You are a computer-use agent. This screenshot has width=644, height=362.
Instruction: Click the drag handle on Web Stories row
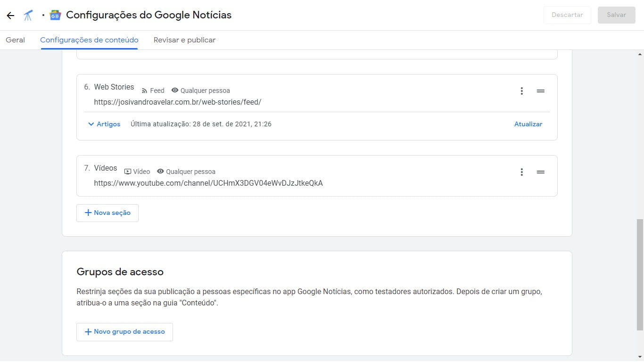point(541,91)
